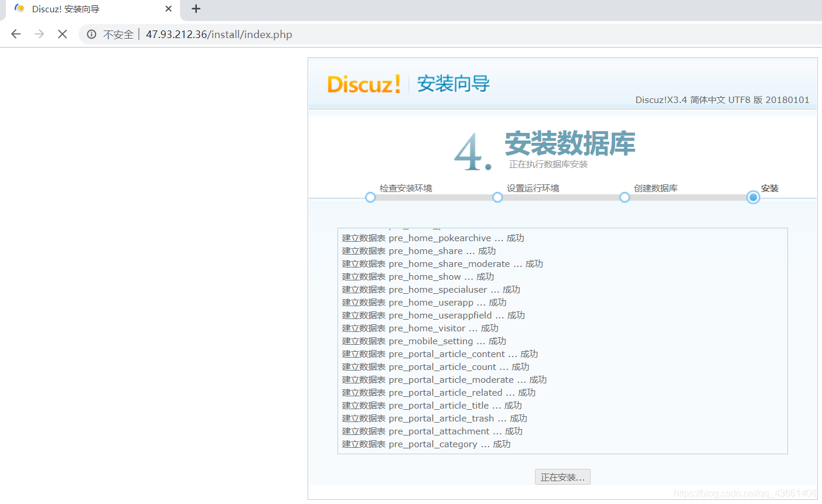This screenshot has height=504, width=822.
Task: Click the pre_home_show log line
Action: [418, 277]
